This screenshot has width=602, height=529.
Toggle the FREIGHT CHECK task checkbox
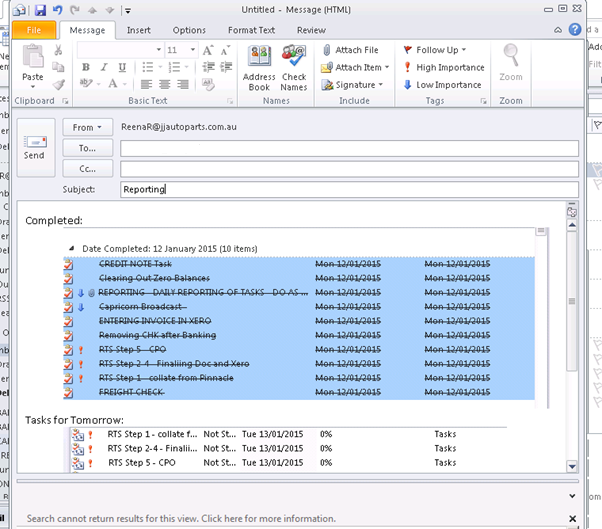click(x=68, y=394)
